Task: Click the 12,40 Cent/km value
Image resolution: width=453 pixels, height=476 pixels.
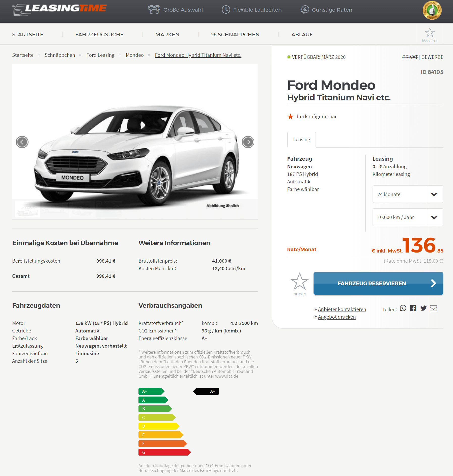Action: click(229, 268)
